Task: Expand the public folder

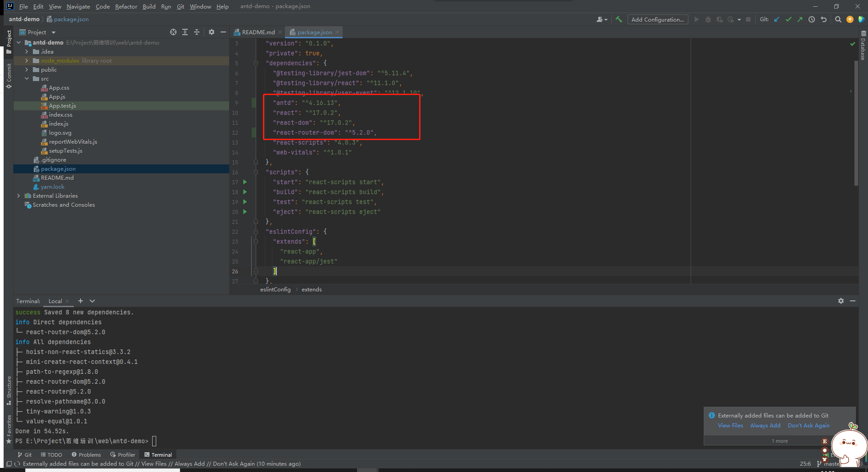Action: tap(27, 69)
